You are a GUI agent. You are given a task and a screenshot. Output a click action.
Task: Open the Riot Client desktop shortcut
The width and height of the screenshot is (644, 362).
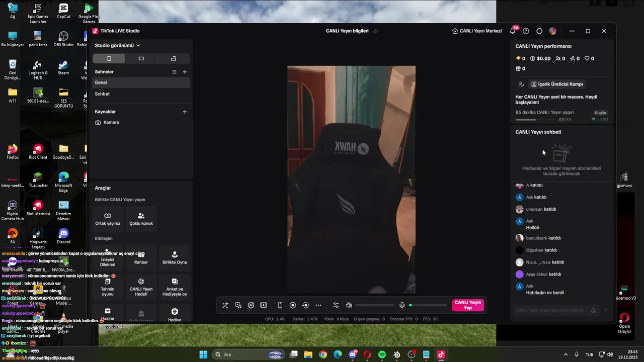(38, 152)
